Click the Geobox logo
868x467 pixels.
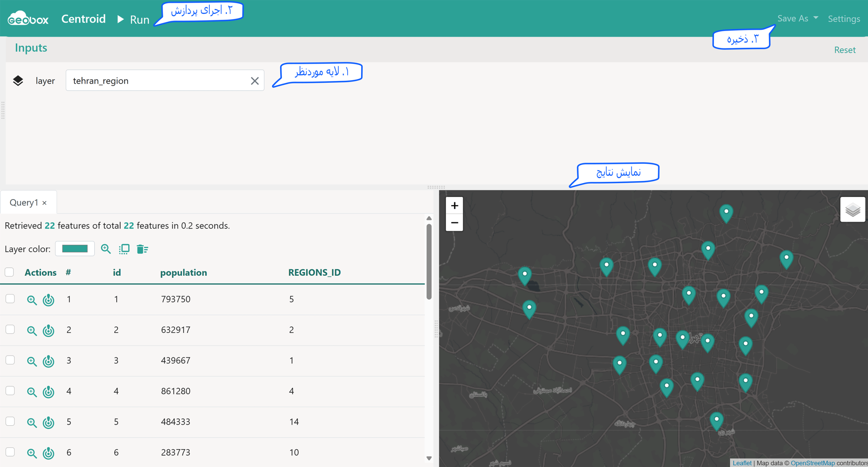tap(28, 18)
